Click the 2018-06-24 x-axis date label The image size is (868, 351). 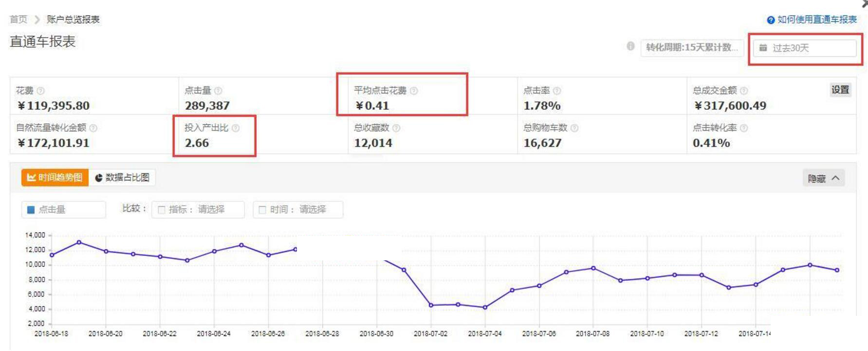pos(214,334)
